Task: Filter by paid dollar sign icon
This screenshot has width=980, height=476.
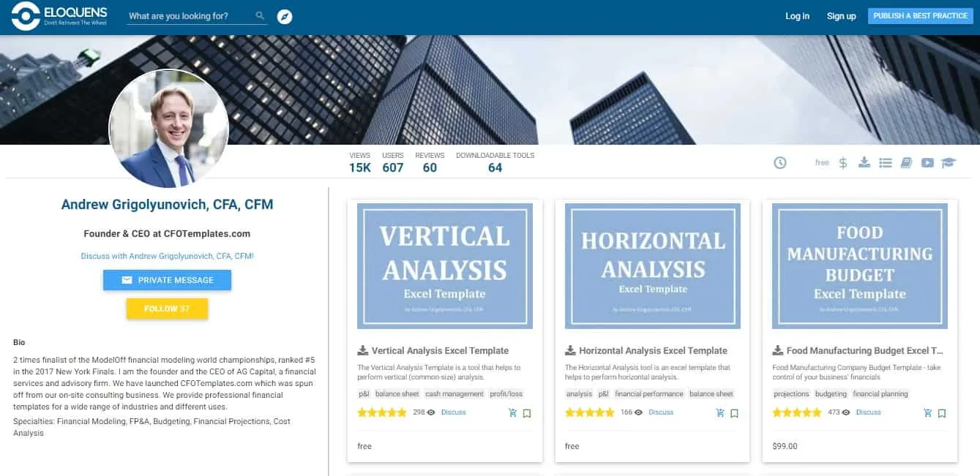Action: [843, 162]
